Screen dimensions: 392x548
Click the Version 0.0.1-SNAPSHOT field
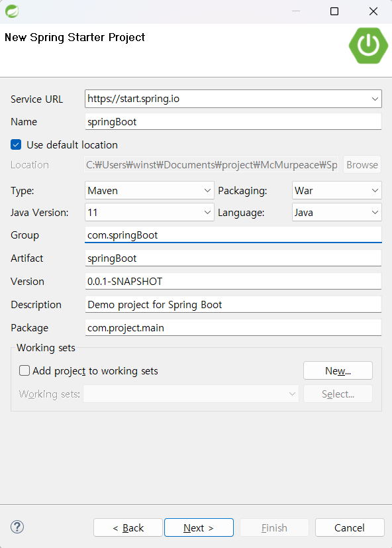click(x=233, y=282)
